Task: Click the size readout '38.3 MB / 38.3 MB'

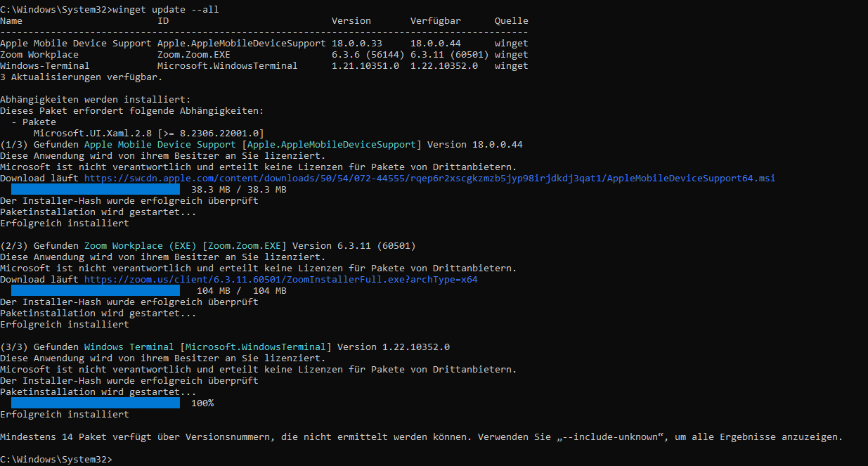Action: [239, 190]
